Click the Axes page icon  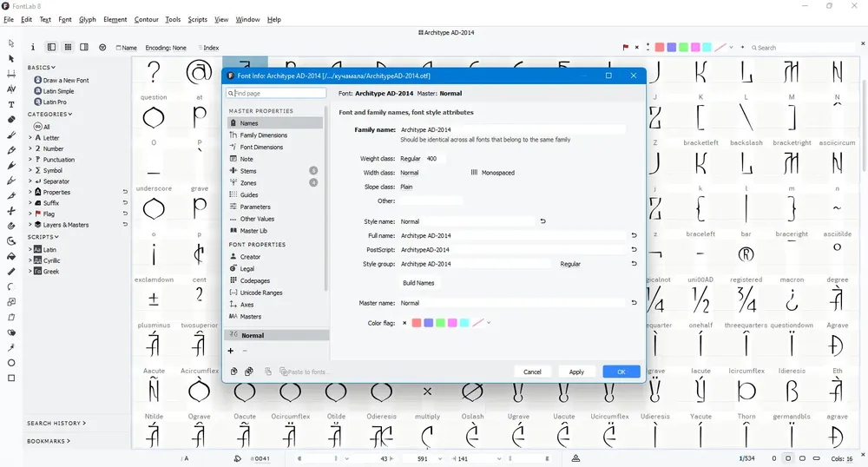point(233,305)
